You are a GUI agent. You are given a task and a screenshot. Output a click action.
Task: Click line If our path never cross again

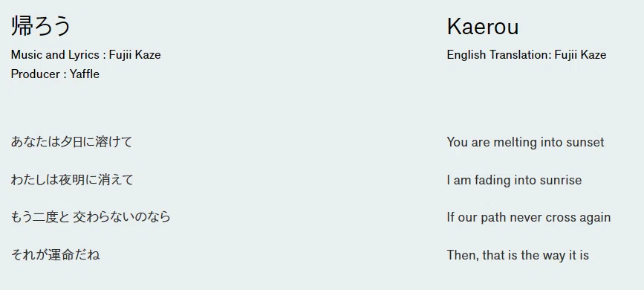pos(529,217)
